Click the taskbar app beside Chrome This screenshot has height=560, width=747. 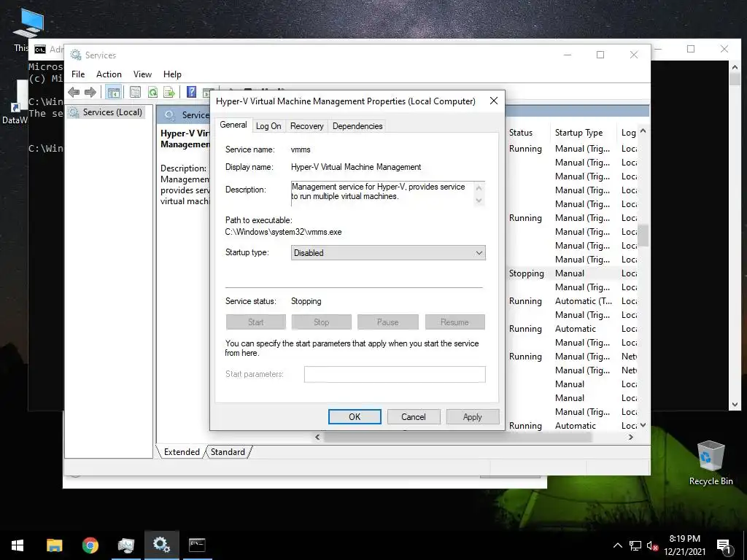(125, 545)
